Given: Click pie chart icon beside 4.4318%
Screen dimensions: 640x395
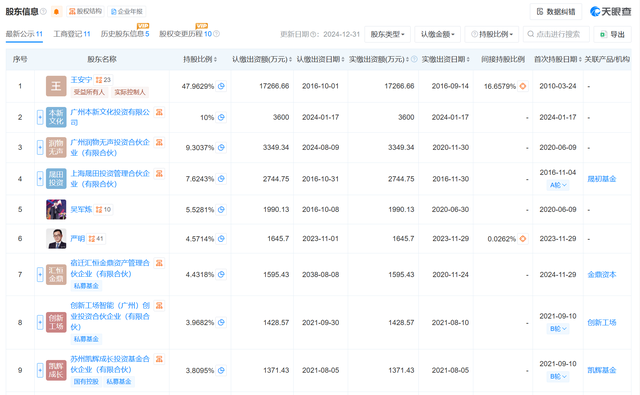Looking at the screenshot, I should 221,275.
